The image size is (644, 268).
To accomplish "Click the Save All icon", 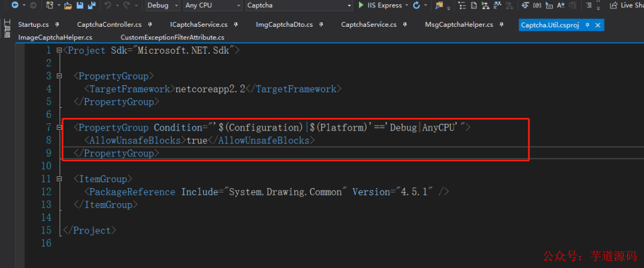I will click(x=92, y=5).
